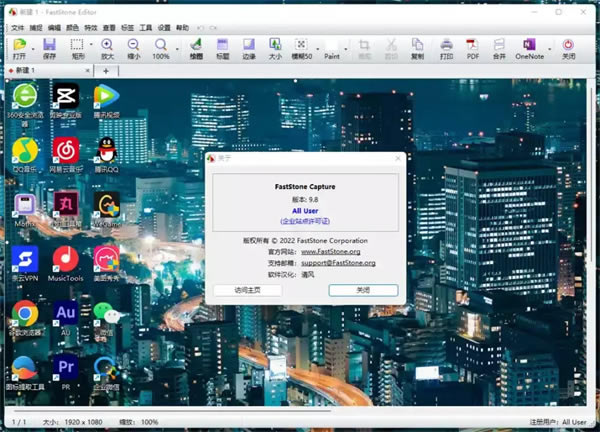This screenshot has height=432, width=600.
Task: Click the 关闭 button in About dialog
Action: point(363,289)
